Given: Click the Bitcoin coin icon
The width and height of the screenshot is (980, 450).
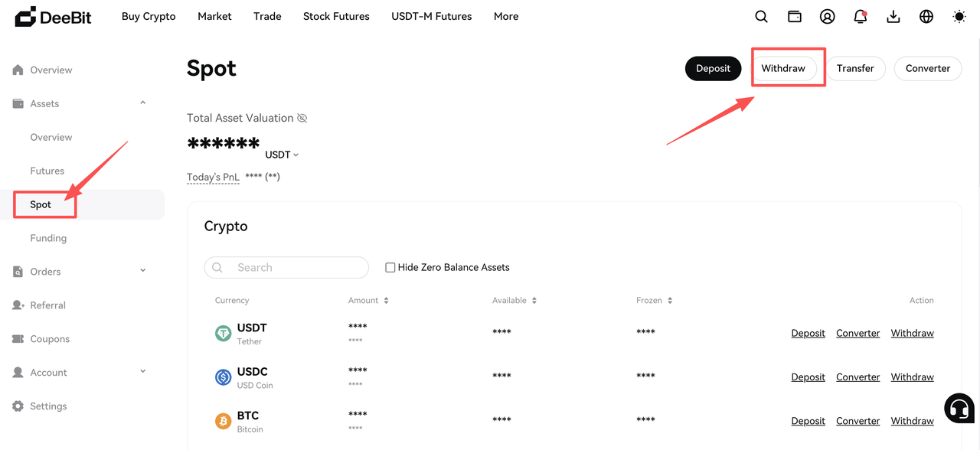Looking at the screenshot, I should pyautogui.click(x=223, y=421).
